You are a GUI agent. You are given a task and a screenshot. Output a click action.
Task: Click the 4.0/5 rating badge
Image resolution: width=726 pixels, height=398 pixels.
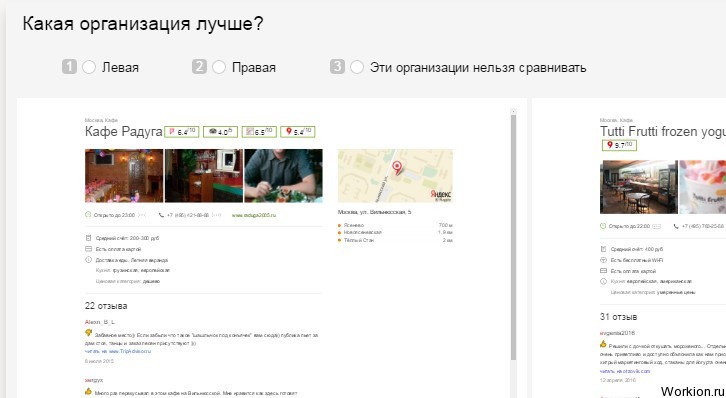click(x=220, y=132)
